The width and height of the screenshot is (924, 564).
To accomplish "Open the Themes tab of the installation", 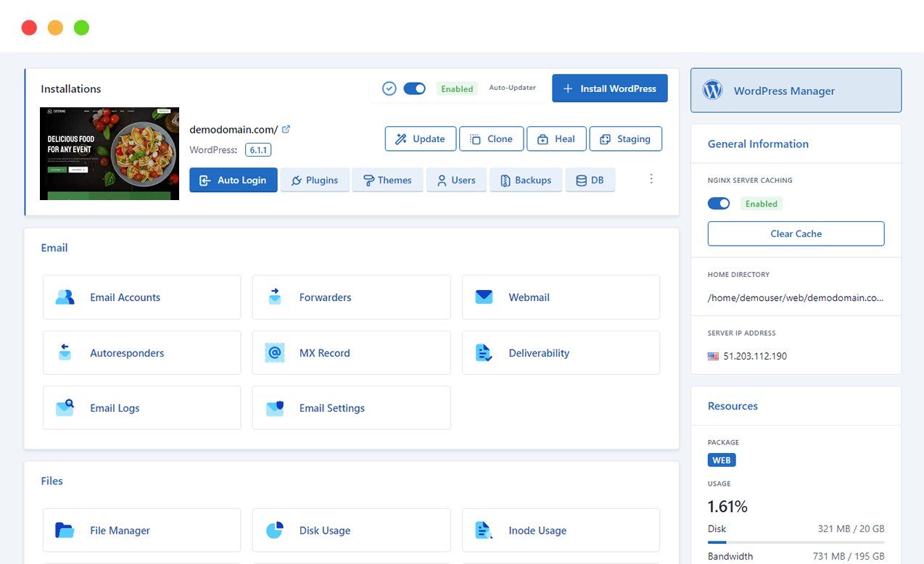I will [387, 181].
